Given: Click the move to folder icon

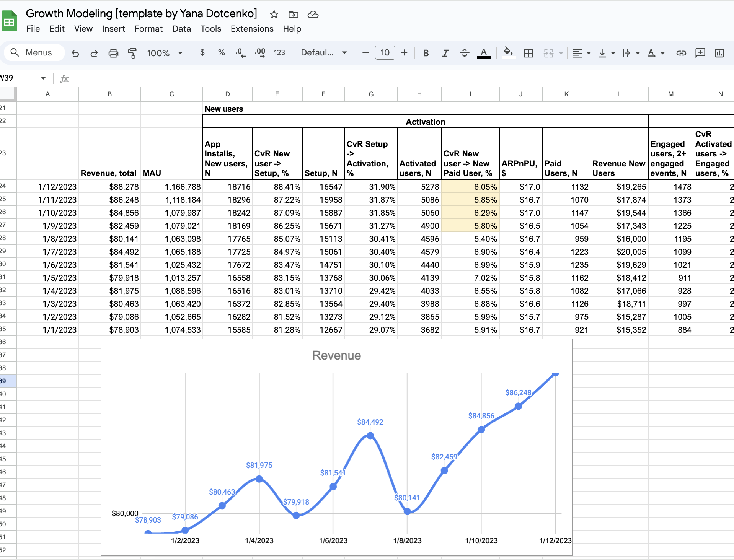Looking at the screenshot, I should tap(294, 15).
